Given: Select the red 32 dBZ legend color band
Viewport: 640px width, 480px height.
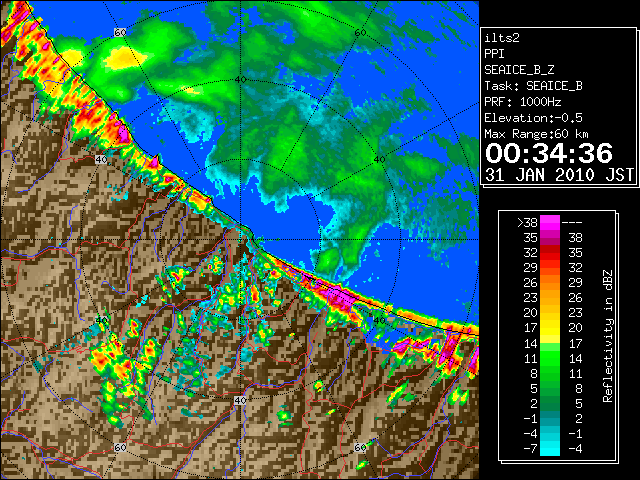Looking at the screenshot, I should point(549,253).
